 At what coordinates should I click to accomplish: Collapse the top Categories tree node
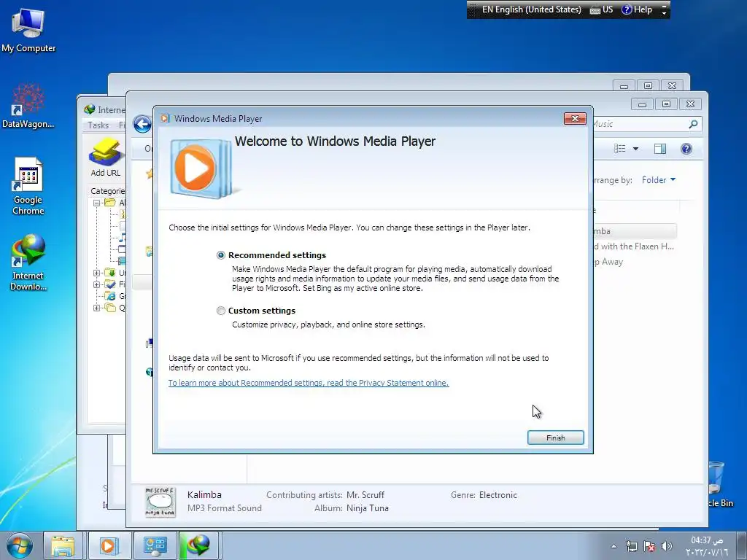point(97,203)
